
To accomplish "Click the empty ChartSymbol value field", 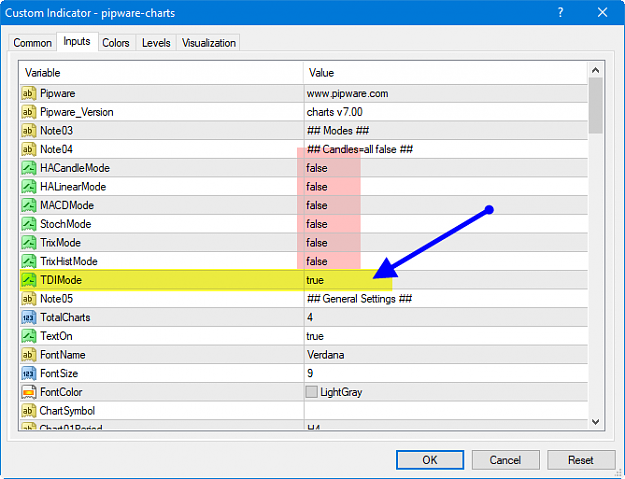I will [446, 411].
